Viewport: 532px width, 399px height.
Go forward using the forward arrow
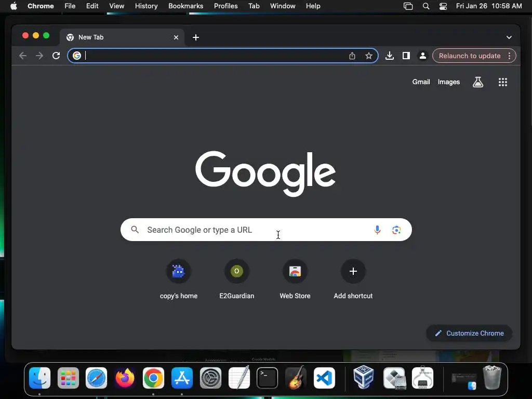pyautogui.click(x=39, y=56)
